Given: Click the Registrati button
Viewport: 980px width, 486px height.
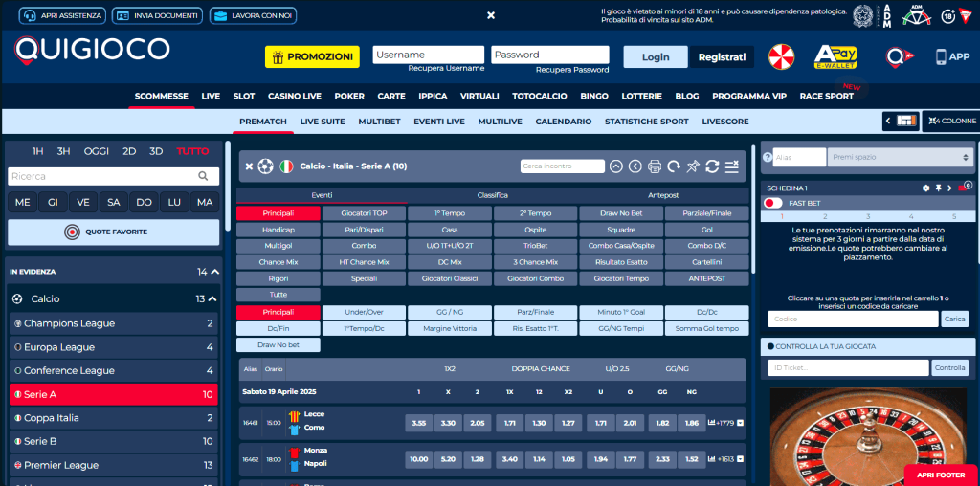Looking at the screenshot, I should [722, 56].
